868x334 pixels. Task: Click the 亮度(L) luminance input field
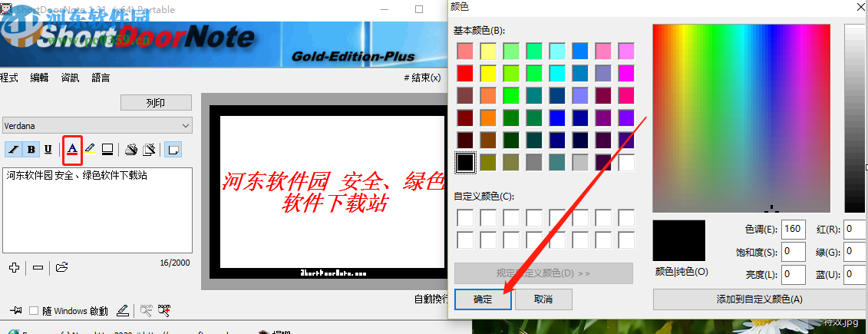point(794,273)
